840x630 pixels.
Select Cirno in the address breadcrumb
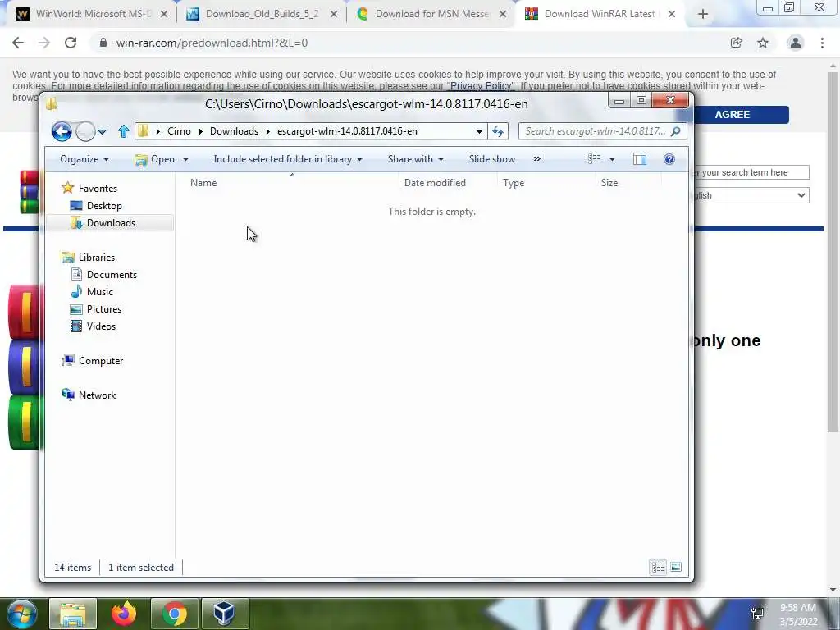coord(179,131)
